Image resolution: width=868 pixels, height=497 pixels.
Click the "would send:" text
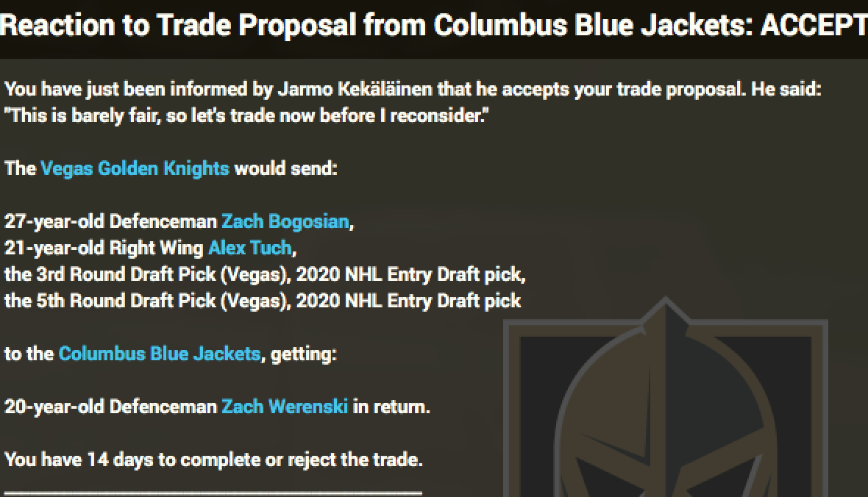pos(285,168)
